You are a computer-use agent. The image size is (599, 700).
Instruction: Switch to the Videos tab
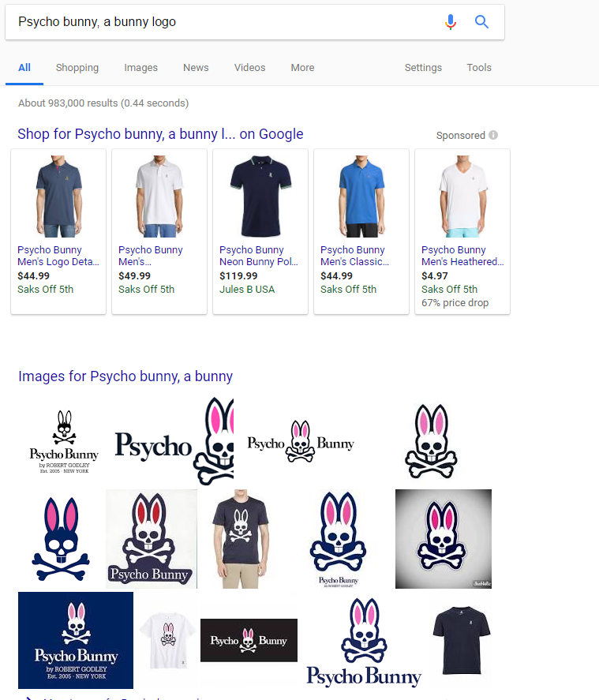[x=250, y=67]
